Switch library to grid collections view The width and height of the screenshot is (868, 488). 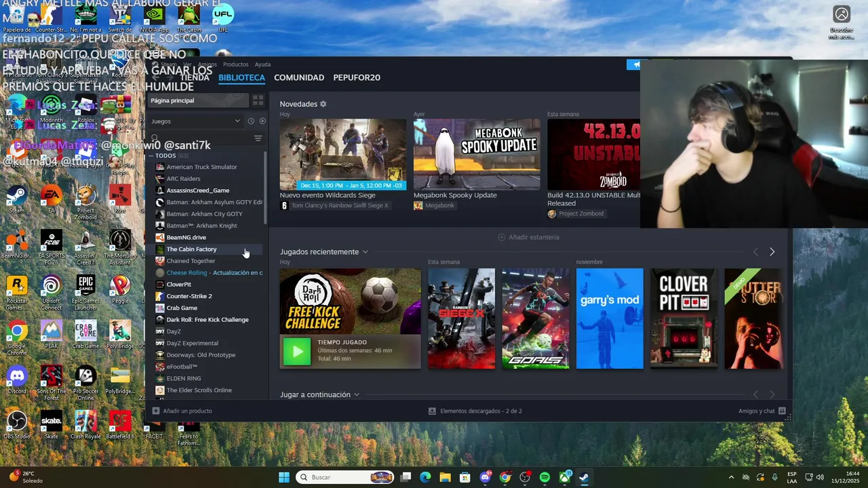click(x=258, y=100)
